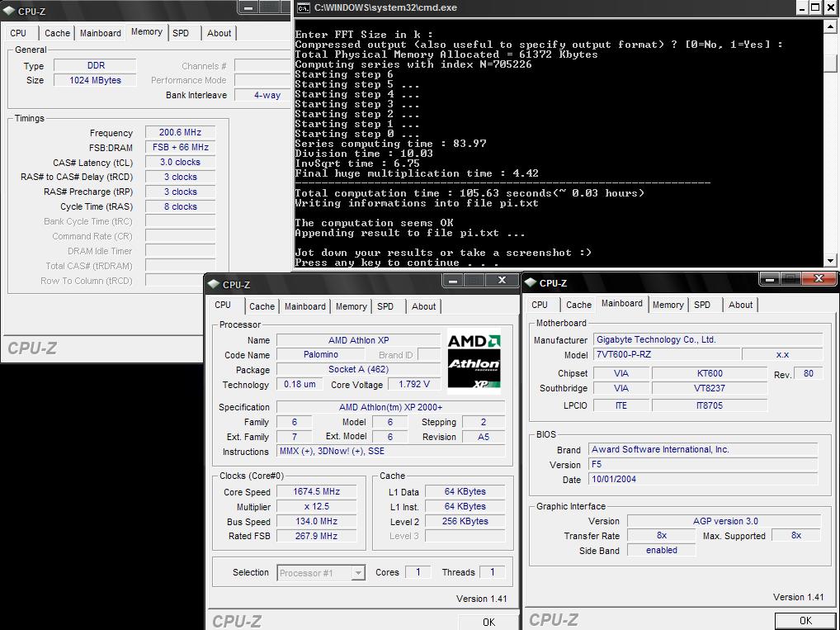Switch to Memory tab in CPU window
Viewport: 840px width, 630px height.
(x=352, y=306)
